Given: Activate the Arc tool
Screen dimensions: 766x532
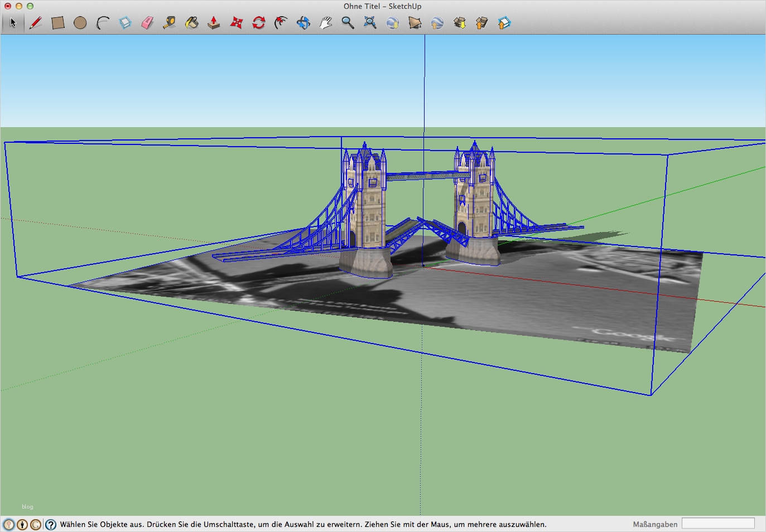Looking at the screenshot, I should coord(103,23).
